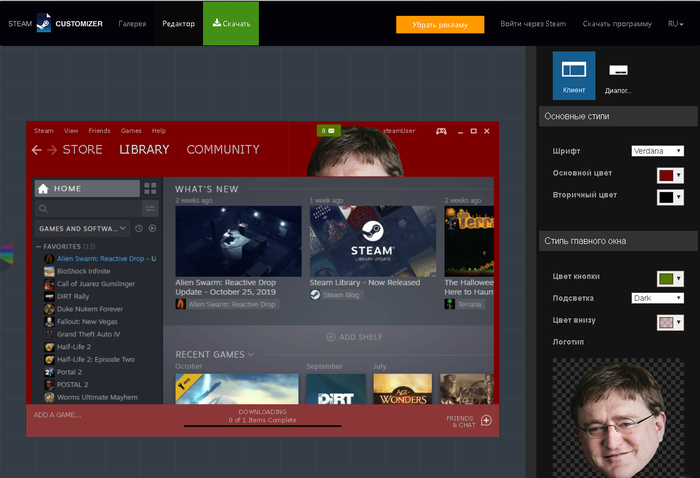Pick the green Цвет кнопки swatch

[666, 278]
